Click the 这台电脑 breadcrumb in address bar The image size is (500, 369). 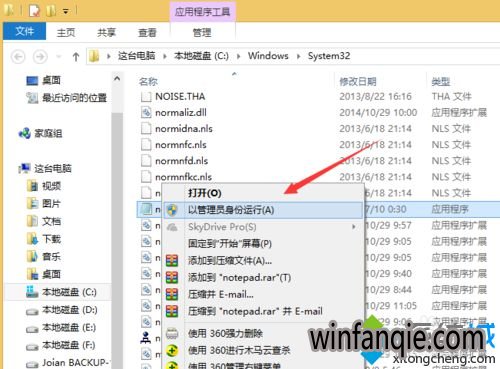click(x=136, y=56)
